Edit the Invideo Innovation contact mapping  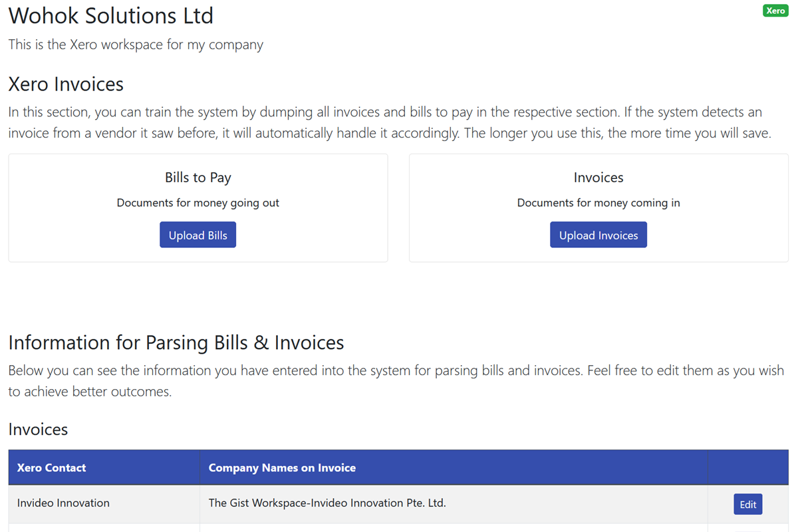pos(747,503)
